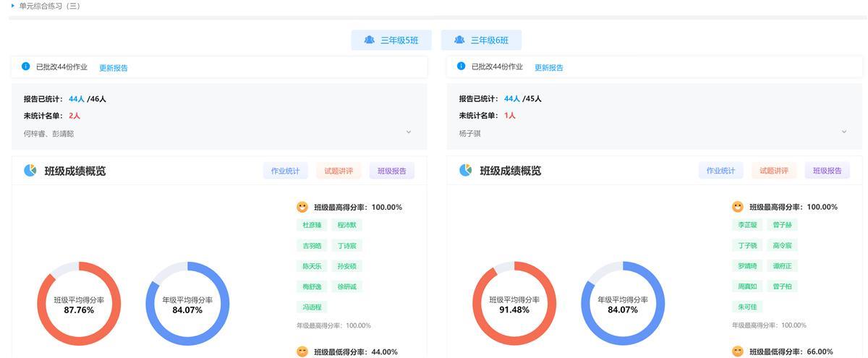Expand the 杨子骐 unreported list chevron
The image size is (868, 358).
[x=844, y=132]
